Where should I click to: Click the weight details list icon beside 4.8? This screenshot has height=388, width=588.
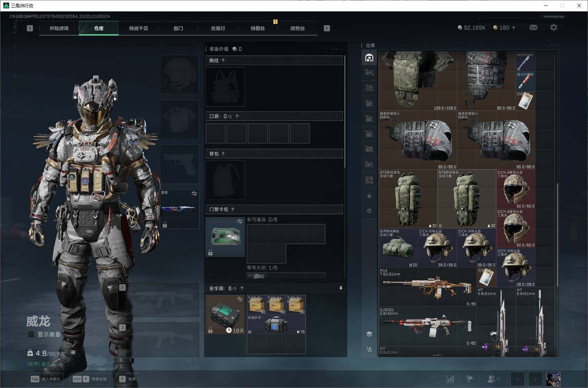[x=73, y=353]
